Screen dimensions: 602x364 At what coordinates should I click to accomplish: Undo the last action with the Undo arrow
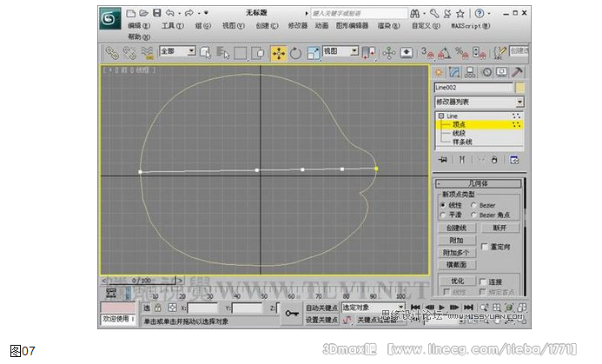(x=169, y=13)
